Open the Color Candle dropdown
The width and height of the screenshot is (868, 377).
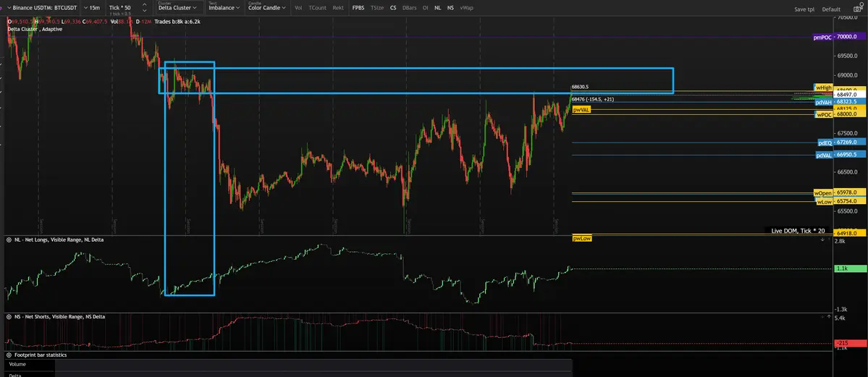click(265, 8)
